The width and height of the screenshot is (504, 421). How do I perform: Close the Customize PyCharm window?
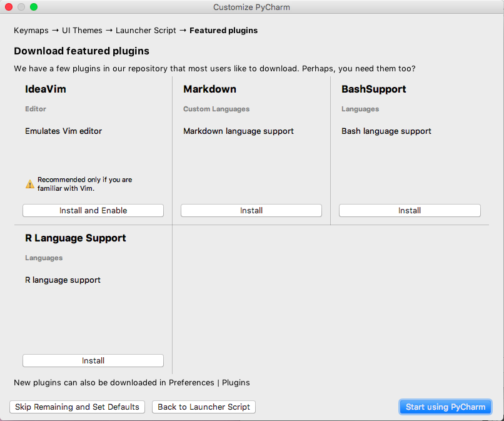pyautogui.click(x=9, y=7)
